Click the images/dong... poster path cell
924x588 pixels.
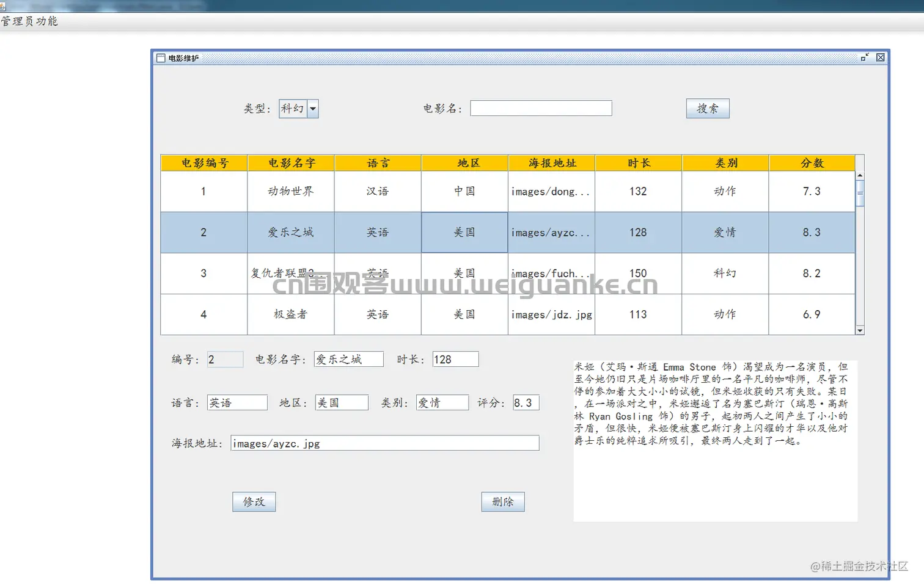pos(551,192)
